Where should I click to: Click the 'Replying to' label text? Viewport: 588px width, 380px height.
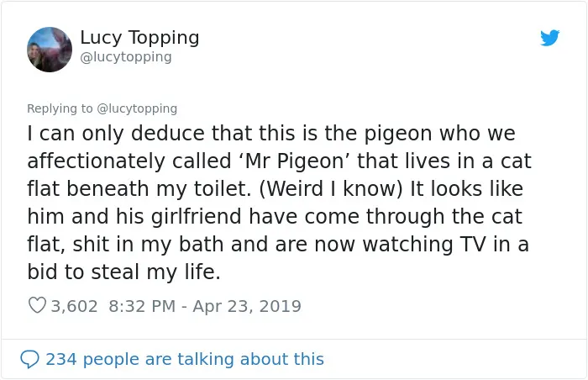point(60,108)
